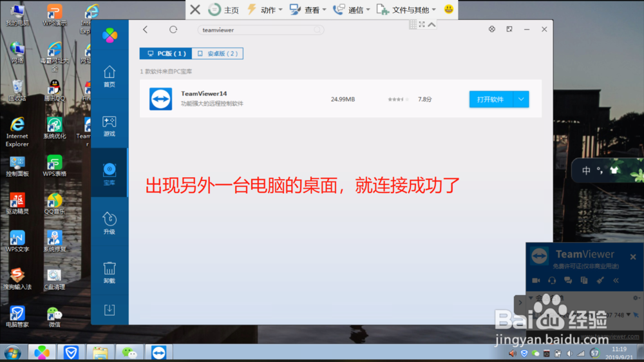Screen dimensions: 644x362
Task: Open 回收站 recycle bin desktop icon
Action: point(17,90)
